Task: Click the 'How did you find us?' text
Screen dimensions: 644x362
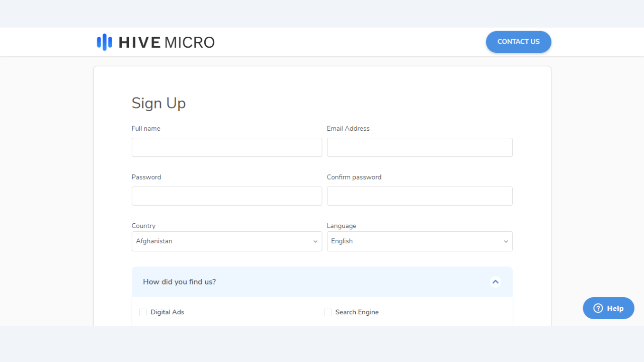Action: coord(179,282)
